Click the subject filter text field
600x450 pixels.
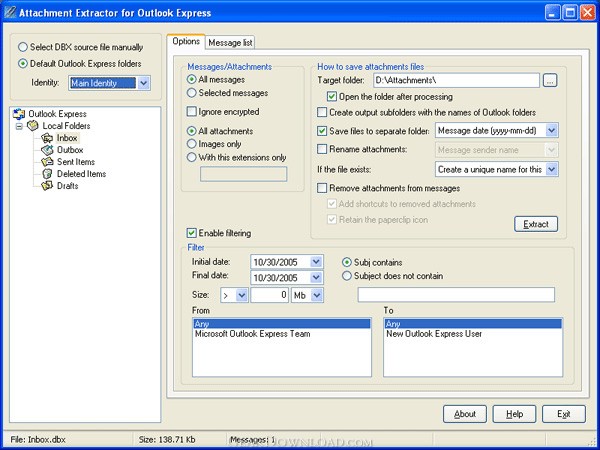pos(456,295)
